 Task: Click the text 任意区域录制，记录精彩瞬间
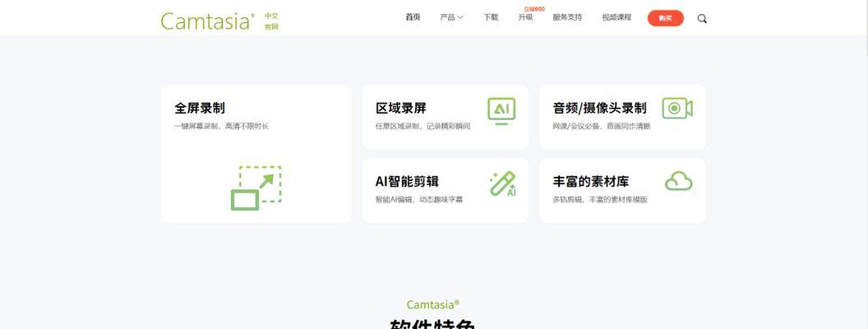pyautogui.click(x=423, y=127)
